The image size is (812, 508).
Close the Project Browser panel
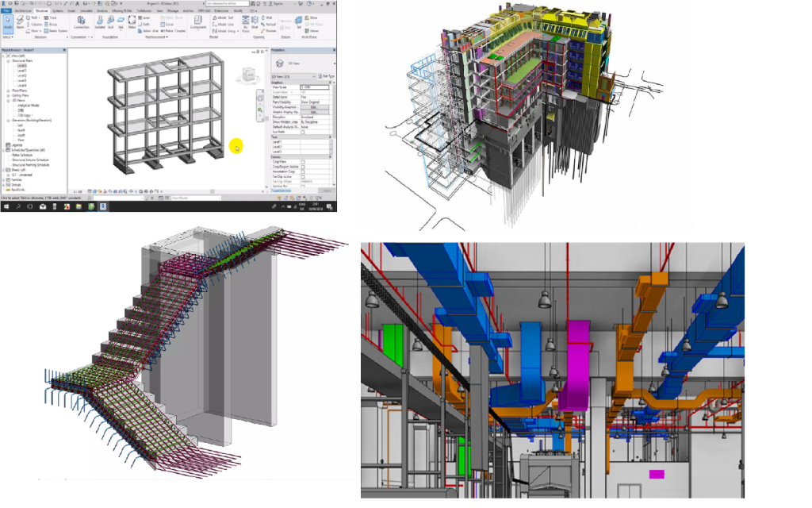click(x=64, y=50)
